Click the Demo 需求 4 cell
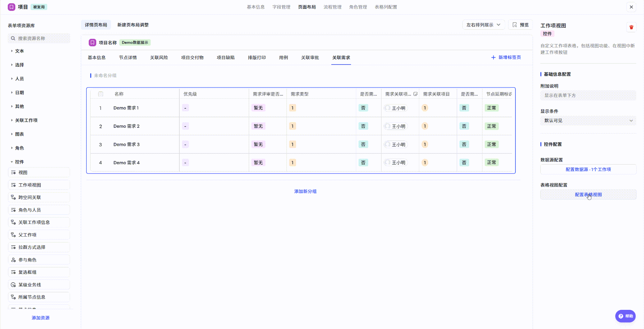This screenshot has width=644, height=329. coord(126,163)
